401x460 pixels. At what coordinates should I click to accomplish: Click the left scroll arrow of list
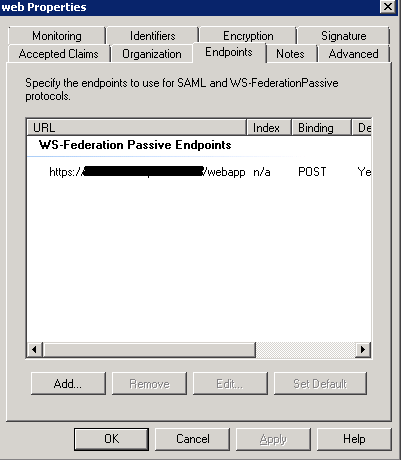[35, 350]
